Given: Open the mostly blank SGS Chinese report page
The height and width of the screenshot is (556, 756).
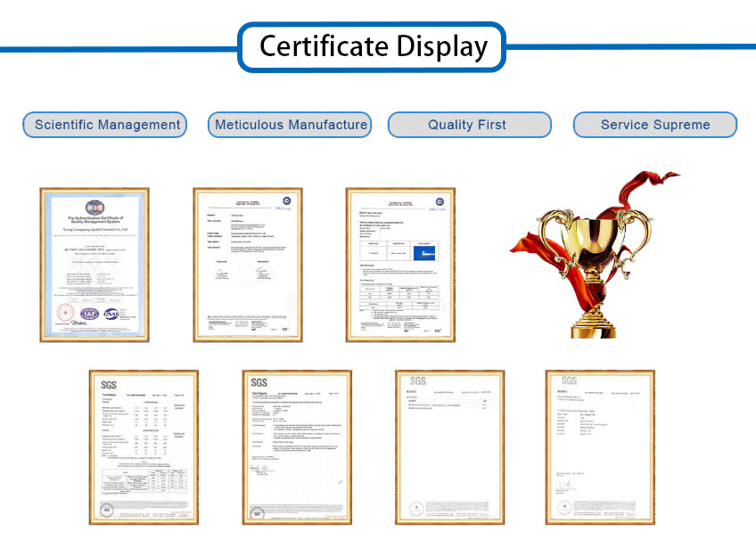Looking at the screenshot, I should pos(450,447).
